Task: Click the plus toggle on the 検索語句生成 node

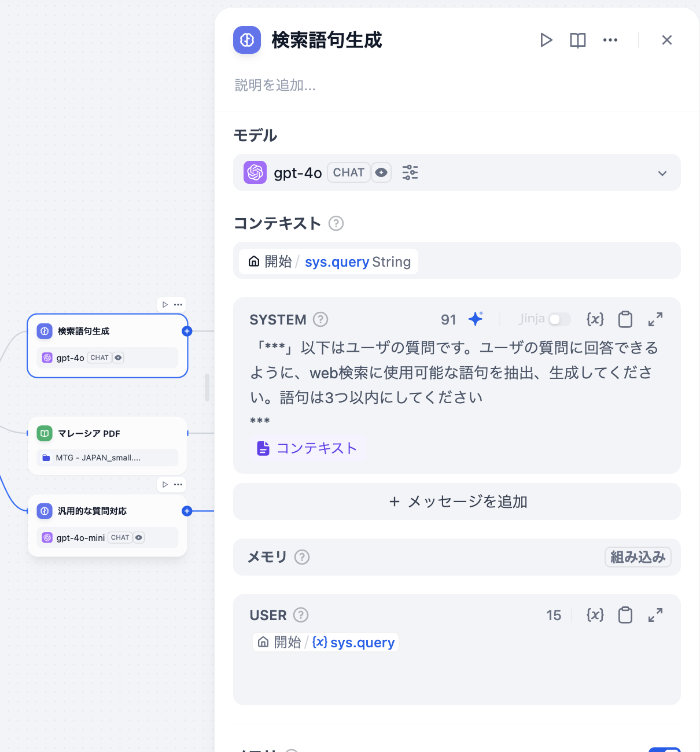Action: tap(186, 331)
